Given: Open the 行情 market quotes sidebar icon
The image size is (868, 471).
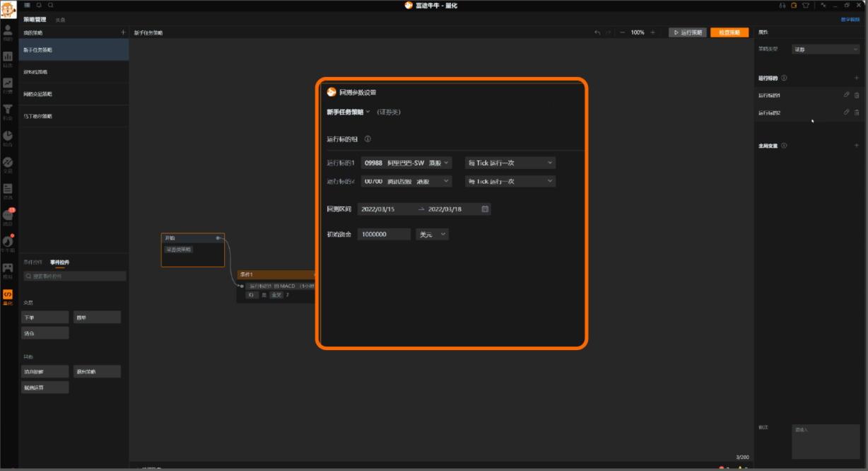Looking at the screenshot, I should pyautogui.click(x=8, y=86).
